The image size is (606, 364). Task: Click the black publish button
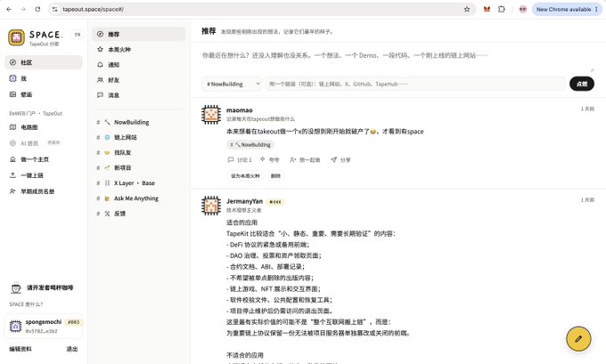point(582,84)
